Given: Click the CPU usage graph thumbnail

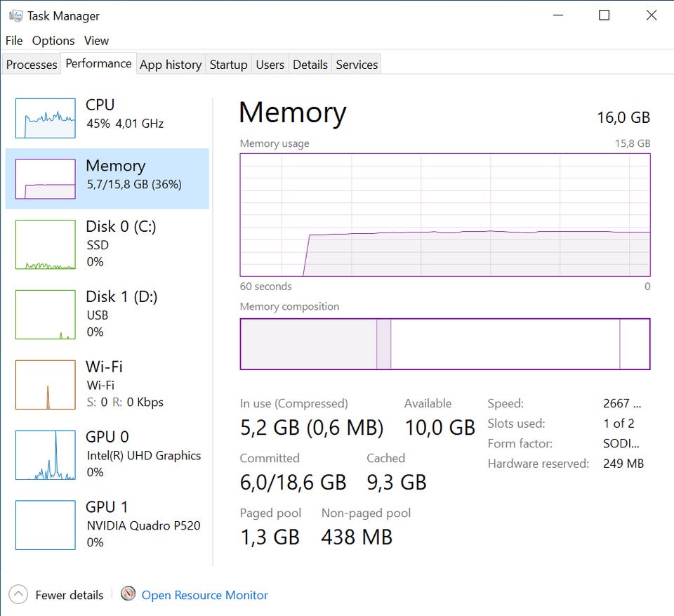Looking at the screenshot, I should pyautogui.click(x=46, y=118).
